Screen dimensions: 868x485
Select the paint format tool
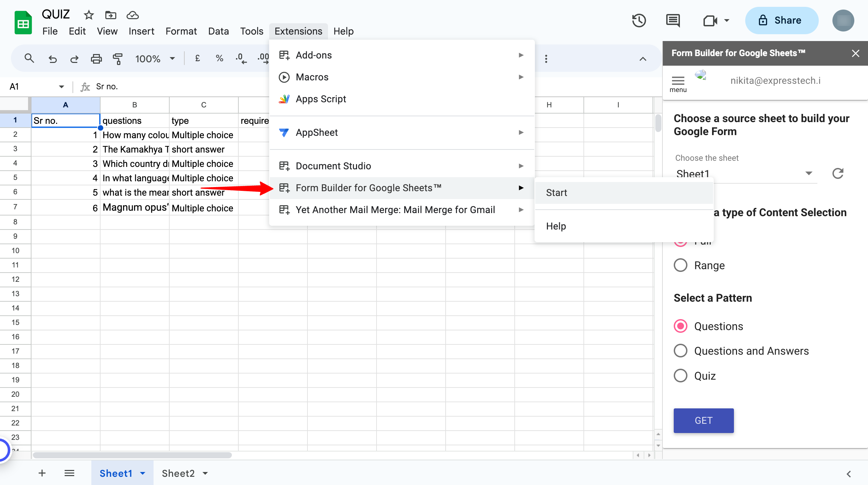point(118,58)
